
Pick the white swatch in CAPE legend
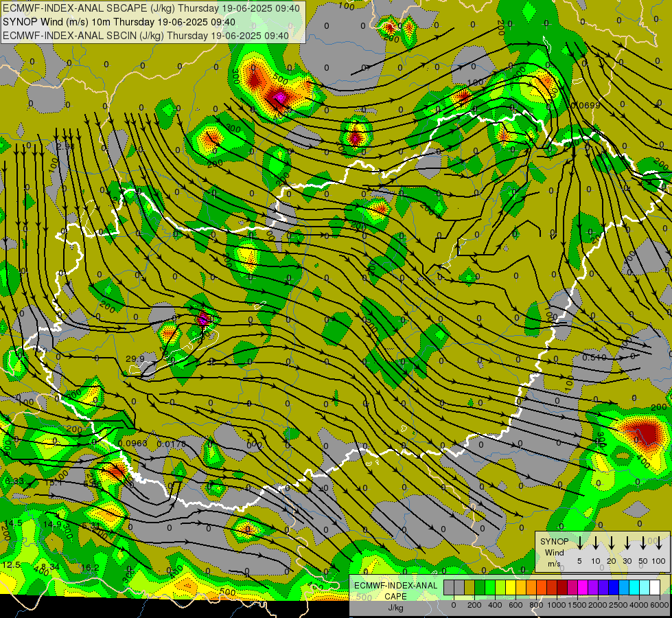(655, 588)
